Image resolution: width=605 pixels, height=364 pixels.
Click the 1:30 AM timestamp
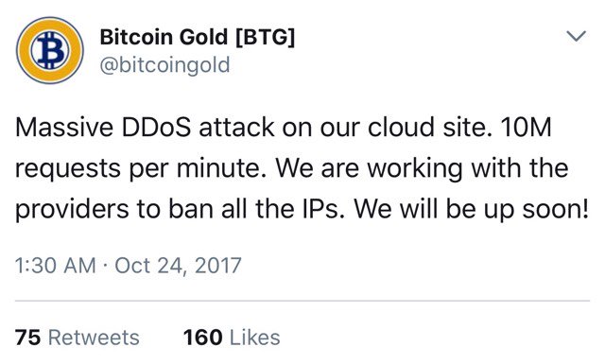point(56,266)
